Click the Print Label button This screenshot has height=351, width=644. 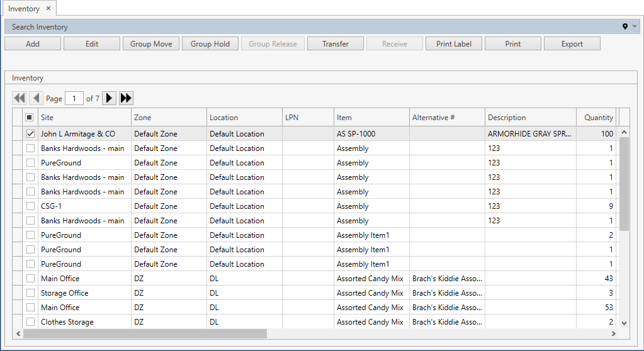click(453, 44)
